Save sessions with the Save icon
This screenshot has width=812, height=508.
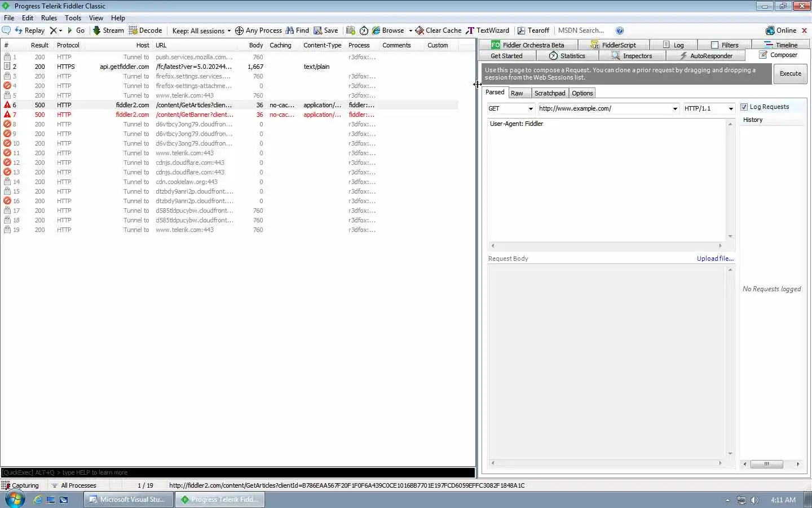coord(326,30)
